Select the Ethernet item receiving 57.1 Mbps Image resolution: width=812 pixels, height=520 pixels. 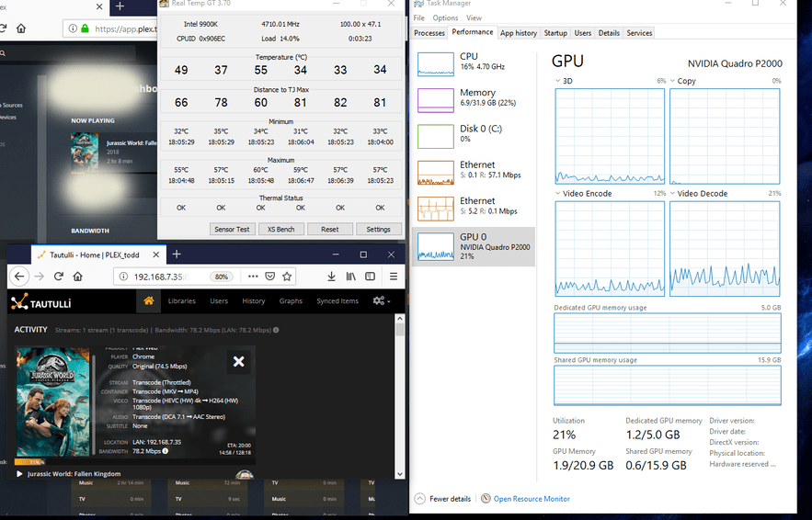[474, 172]
